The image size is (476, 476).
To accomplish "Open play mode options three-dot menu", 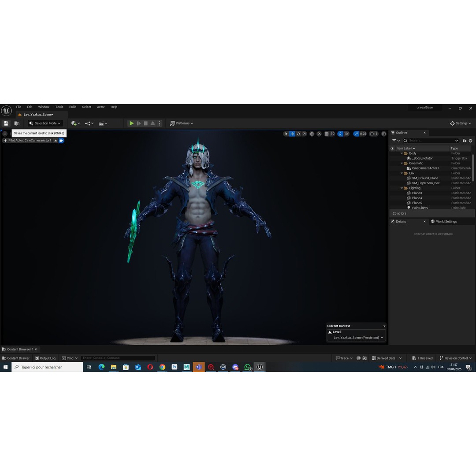I will (x=160, y=123).
